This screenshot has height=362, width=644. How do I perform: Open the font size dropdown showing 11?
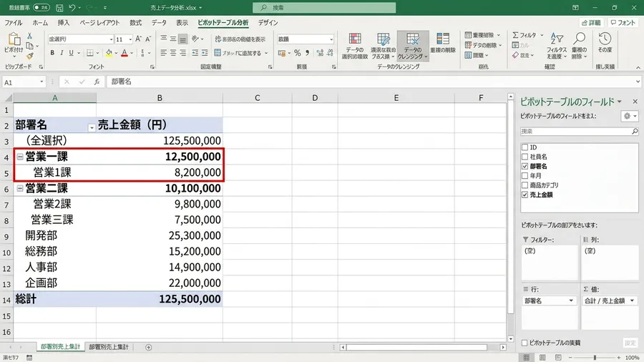130,39
